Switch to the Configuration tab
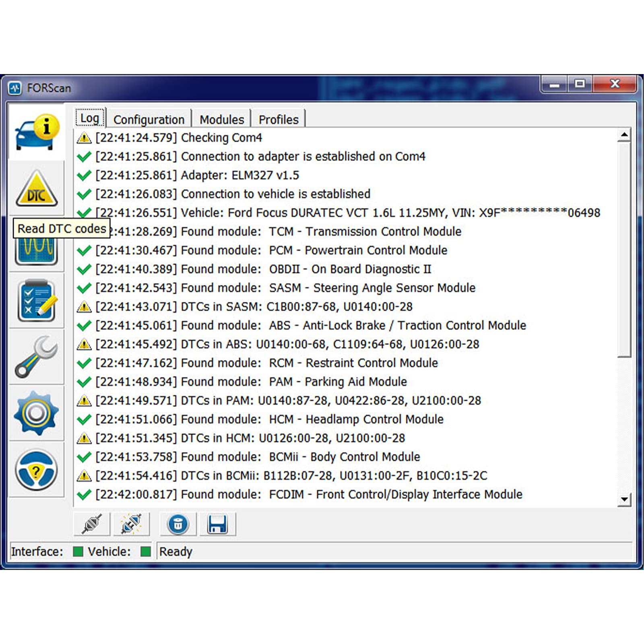The width and height of the screenshot is (644, 644). coord(149,120)
